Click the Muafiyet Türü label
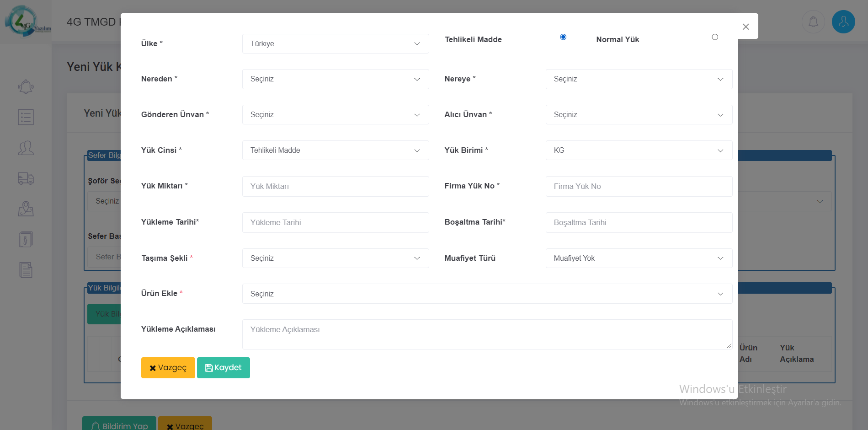This screenshot has height=430, width=868. pos(470,258)
